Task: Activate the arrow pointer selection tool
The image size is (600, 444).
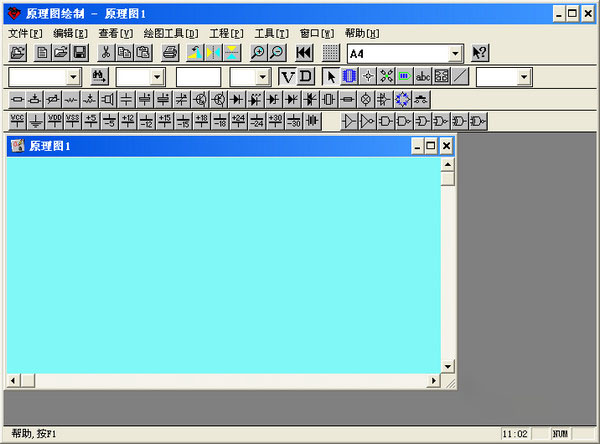Action: [331, 77]
